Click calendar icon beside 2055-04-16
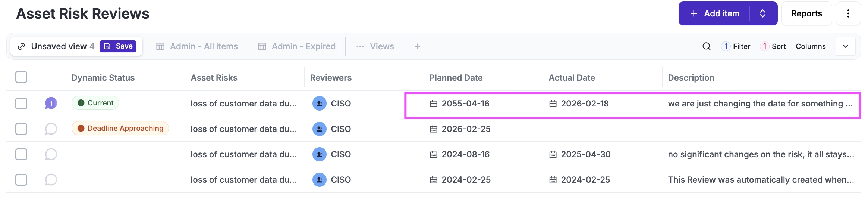The image size is (868, 210). [x=434, y=104]
